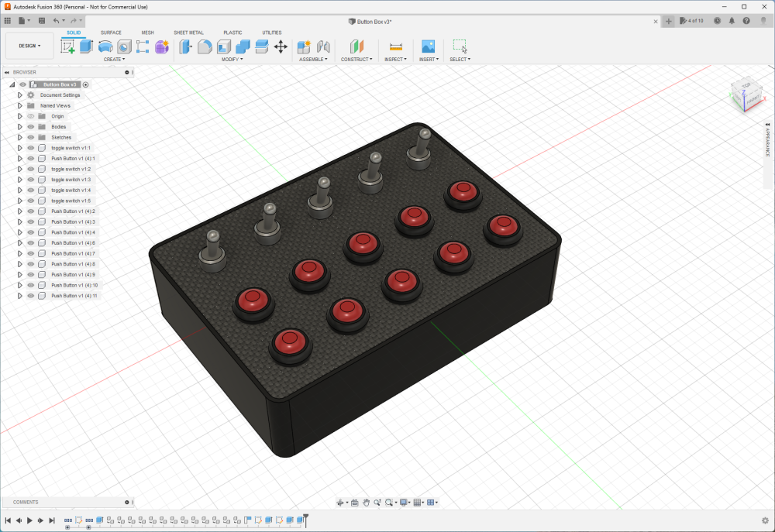
Task: Select the Pan hand tool
Action: [x=366, y=503]
